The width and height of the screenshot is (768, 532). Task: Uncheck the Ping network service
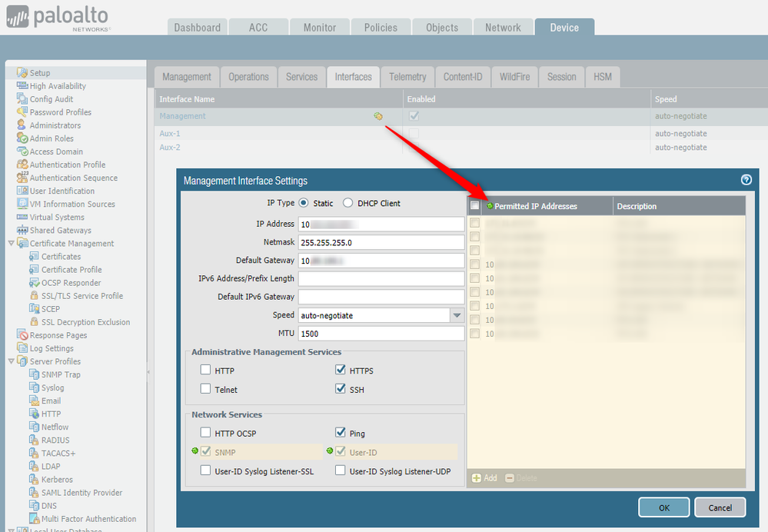point(341,433)
